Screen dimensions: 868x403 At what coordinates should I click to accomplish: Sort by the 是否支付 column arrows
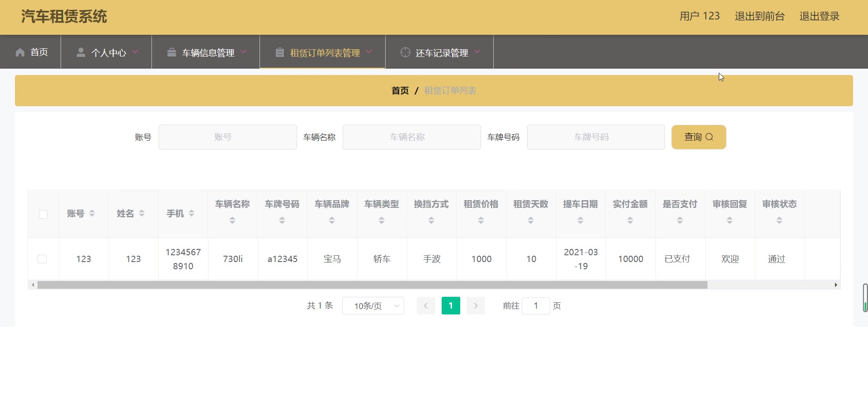[680, 220]
